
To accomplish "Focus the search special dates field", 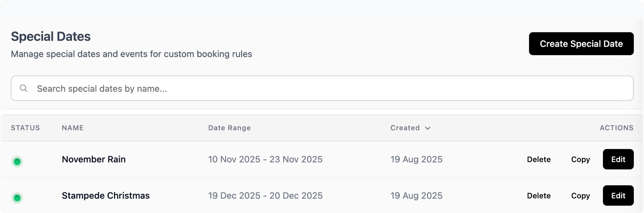I will point(325,88).
